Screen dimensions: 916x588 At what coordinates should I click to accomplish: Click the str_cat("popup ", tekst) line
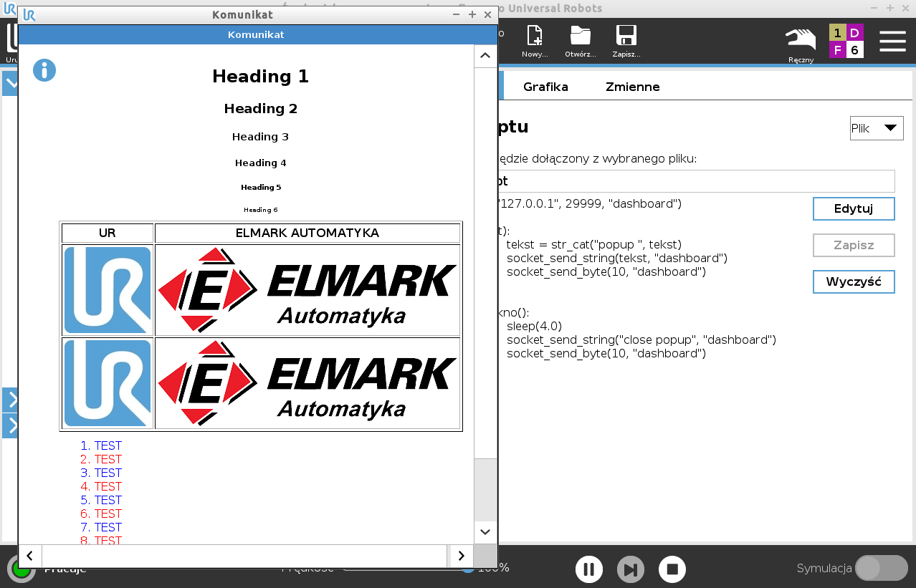594,244
